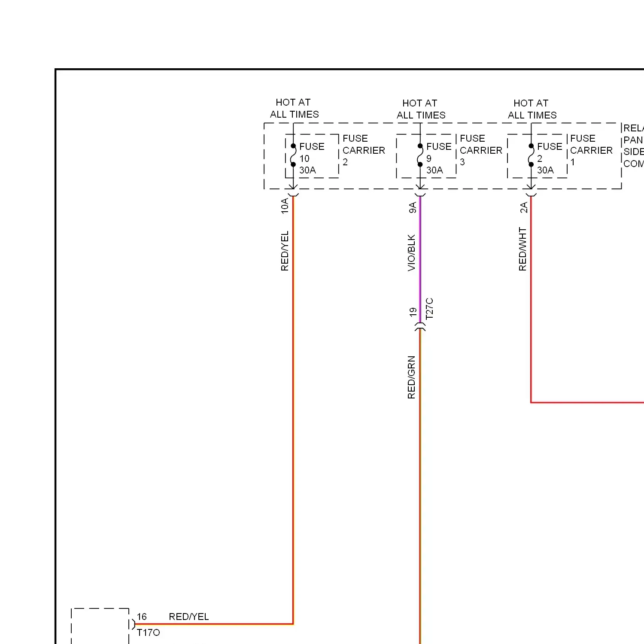Viewport: 644px width, 644px height.
Task: Click the fuse 10 symbol
Action: (x=293, y=155)
